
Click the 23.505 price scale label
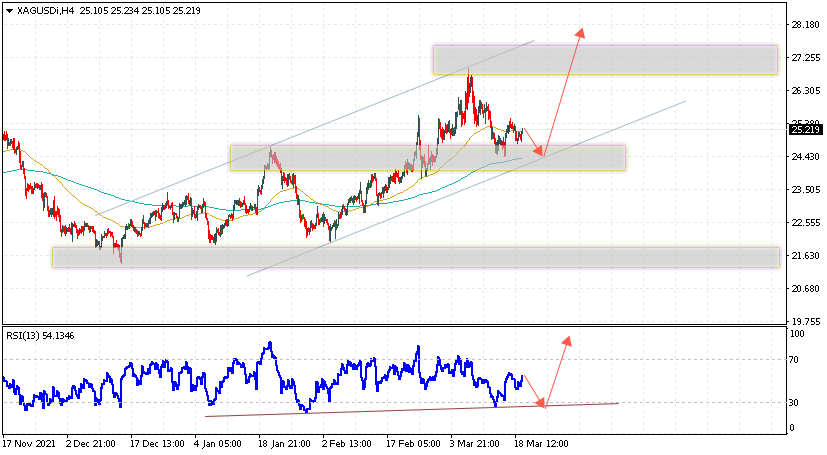[x=805, y=190]
